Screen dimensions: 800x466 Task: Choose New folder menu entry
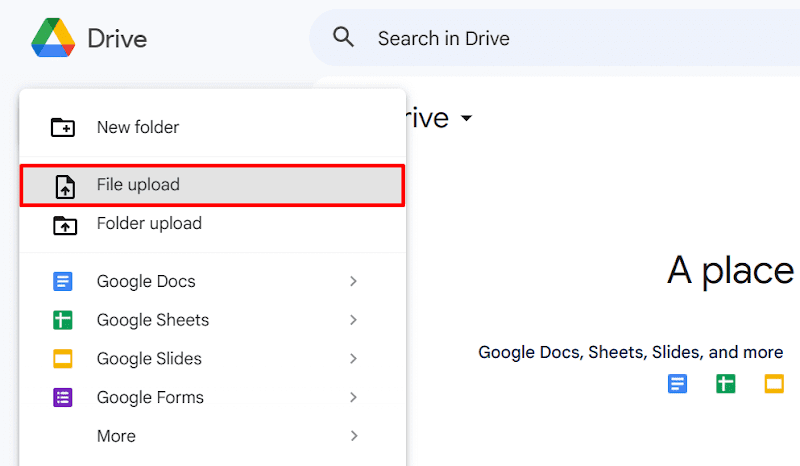(x=138, y=128)
